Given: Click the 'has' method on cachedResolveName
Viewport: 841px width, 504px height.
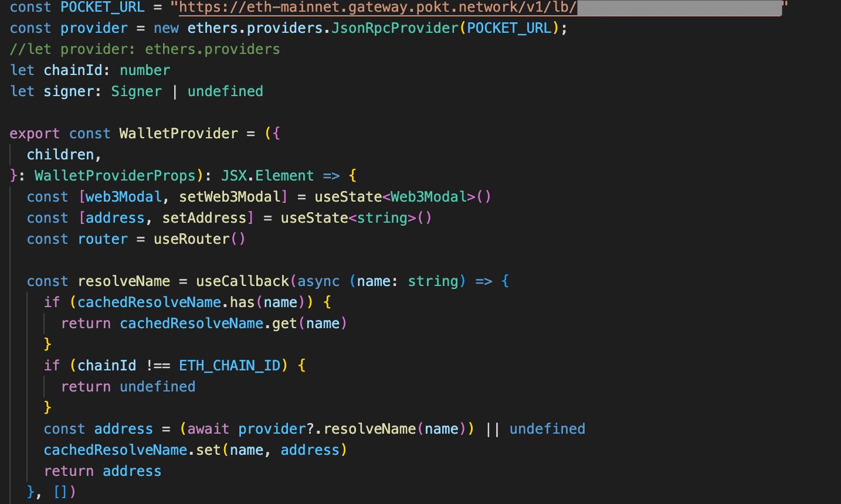Looking at the screenshot, I should (x=242, y=302).
